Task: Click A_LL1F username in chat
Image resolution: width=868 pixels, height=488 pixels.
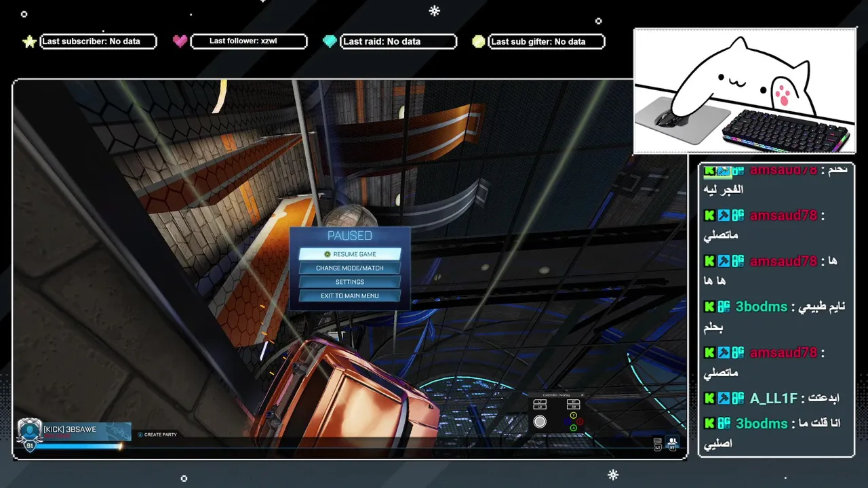Action: pyautogui.click(x=774, y=399)
